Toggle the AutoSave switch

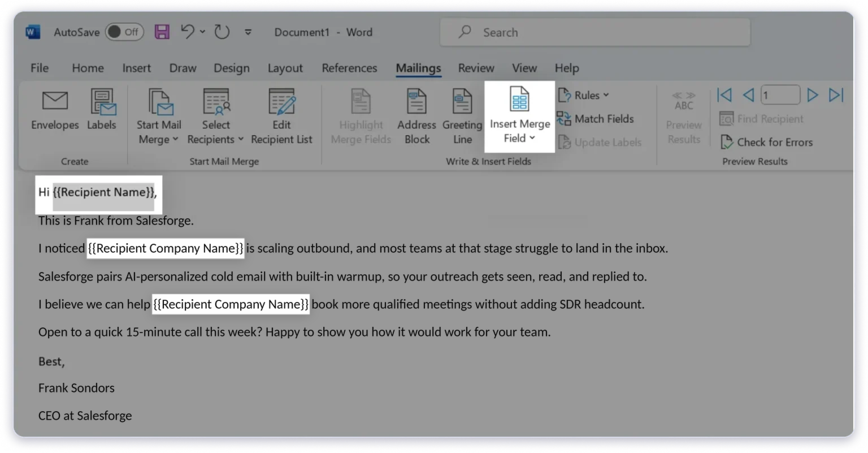pos(124,32)
